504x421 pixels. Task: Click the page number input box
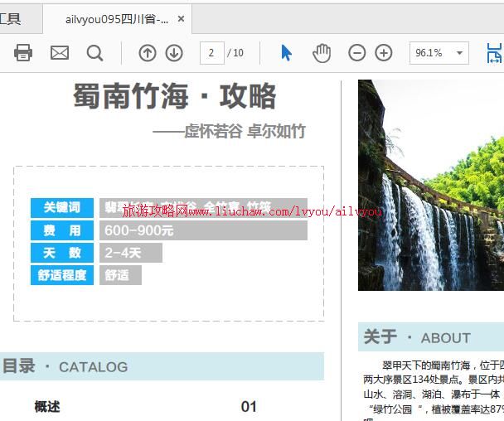[x=211, y=53]
